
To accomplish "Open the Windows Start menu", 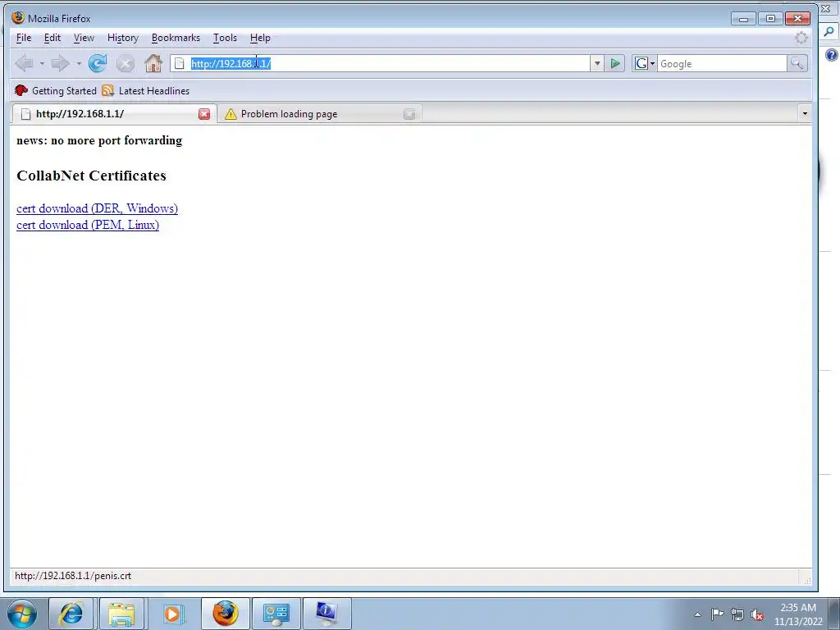I will (x=22, y=614).
